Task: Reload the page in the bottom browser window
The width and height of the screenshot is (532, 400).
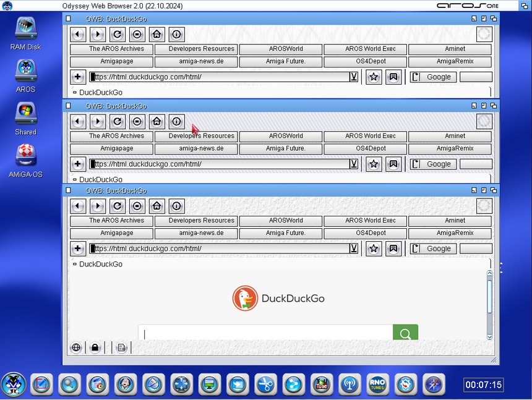Action: 118,206
